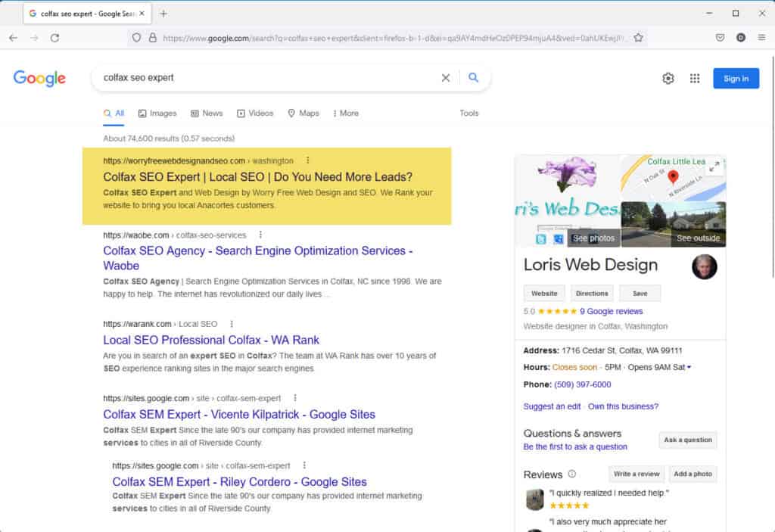Viewport: 775px width, 532px height.
Task: Open the 9 Google reviews link
Action: 612,311
